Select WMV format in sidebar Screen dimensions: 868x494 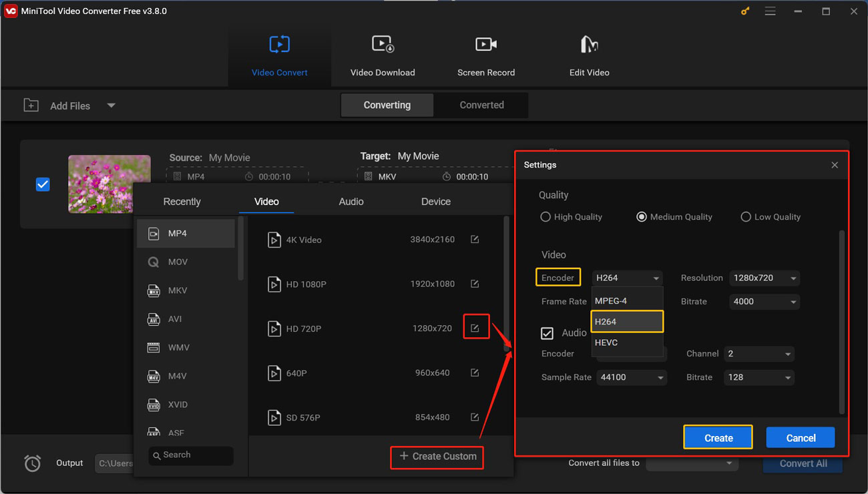click(x=186, y=347)
